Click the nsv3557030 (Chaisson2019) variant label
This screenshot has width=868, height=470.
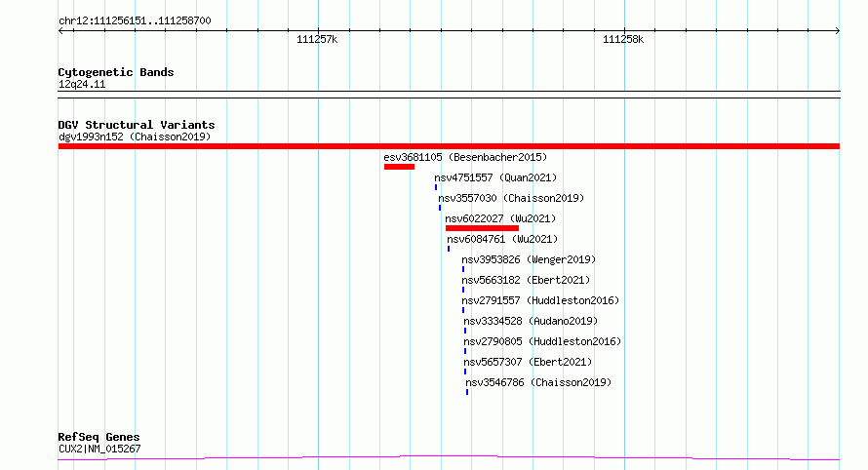(511, 198)
